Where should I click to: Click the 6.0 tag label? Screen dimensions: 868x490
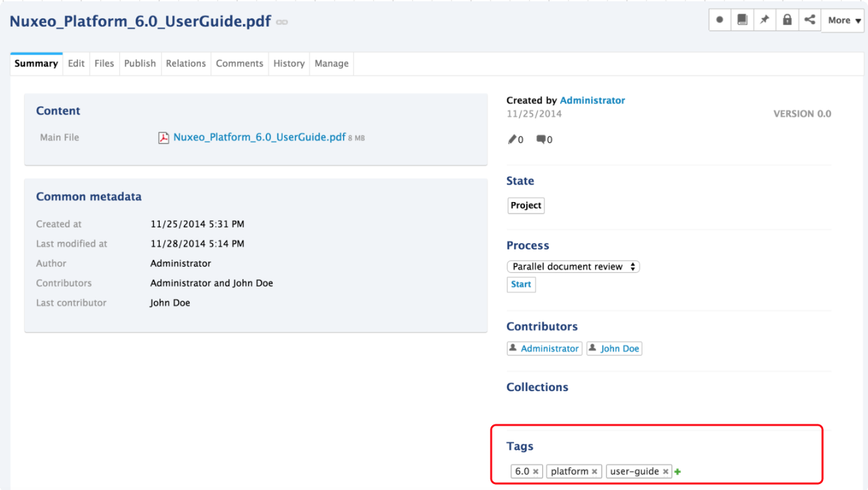[522, 472]
